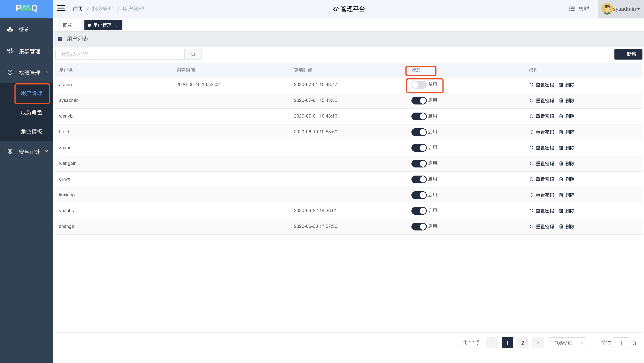The height and width of the screenshot is (363, 644).
Task: Click the cluster list icon in header
Action: tap(571, 9)
